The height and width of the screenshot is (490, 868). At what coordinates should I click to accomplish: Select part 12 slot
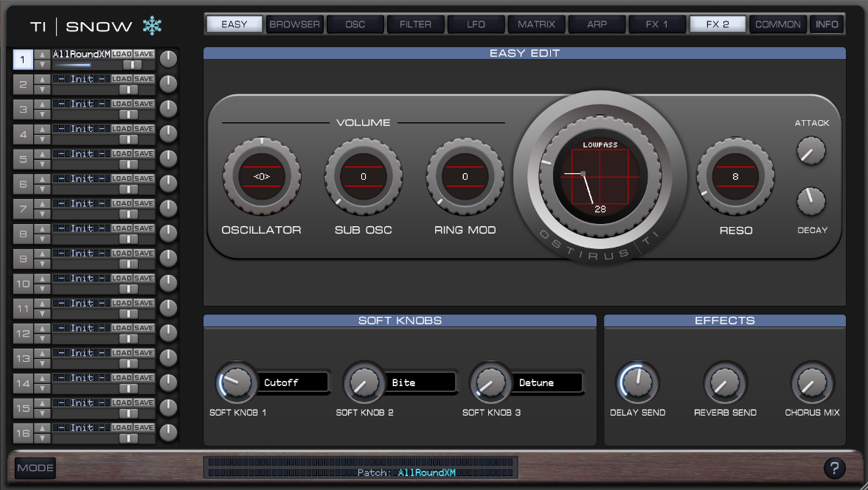[x=23, y=333]
